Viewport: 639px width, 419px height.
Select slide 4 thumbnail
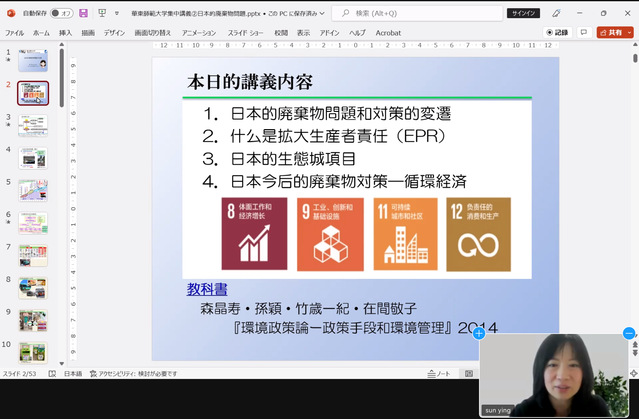point(33,158)
